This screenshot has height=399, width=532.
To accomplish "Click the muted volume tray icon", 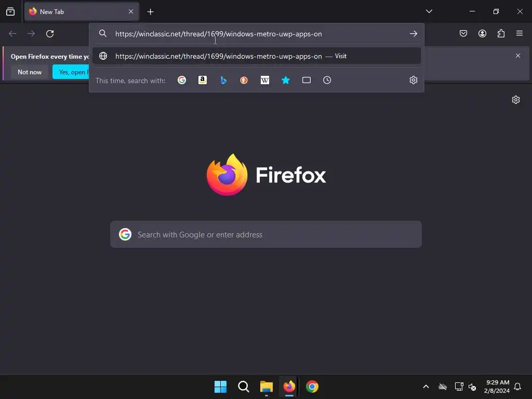I will (472, 387).
